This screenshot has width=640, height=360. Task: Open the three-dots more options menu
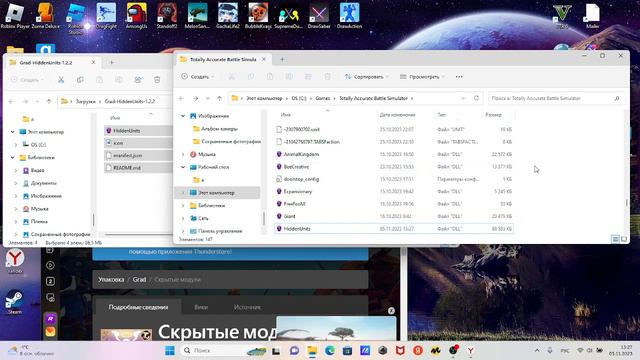459,77
